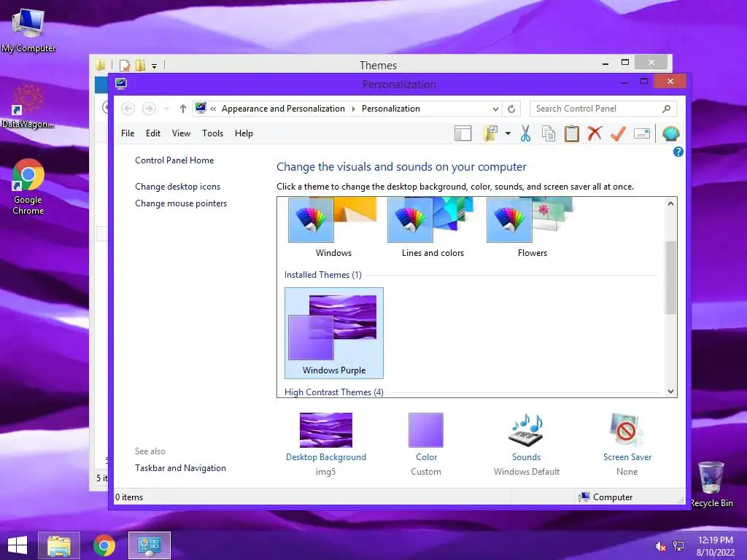
Task: Launch Chrome from the taskbar
Action: coord(104,545)
